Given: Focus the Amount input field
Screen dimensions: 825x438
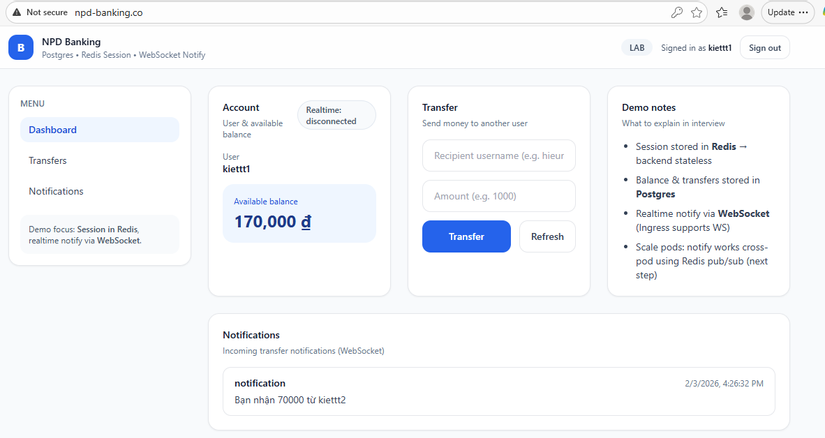Looking at the screenshot, I should click(499, 196).
